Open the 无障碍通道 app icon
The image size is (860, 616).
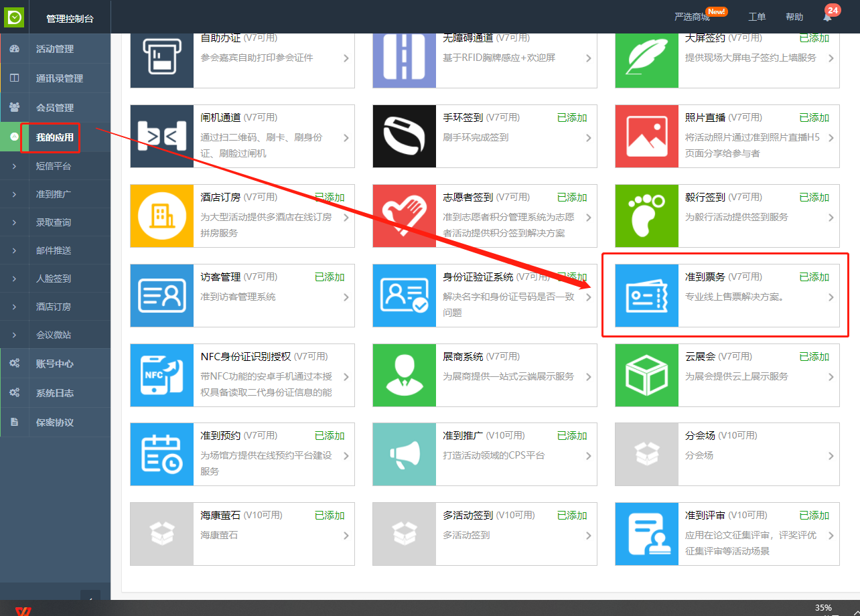tap(405, 60)
